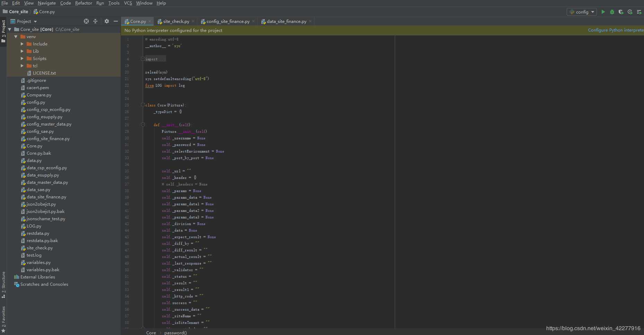Expand the Lib folder
Image resolution: width=644 pixels, height=335 pixels.
22,51
